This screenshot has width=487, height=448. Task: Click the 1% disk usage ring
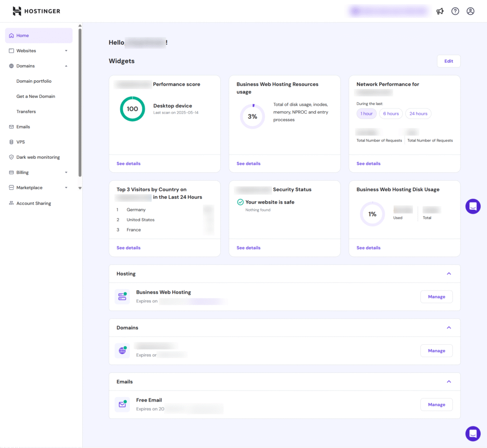(x=372, y=214)
